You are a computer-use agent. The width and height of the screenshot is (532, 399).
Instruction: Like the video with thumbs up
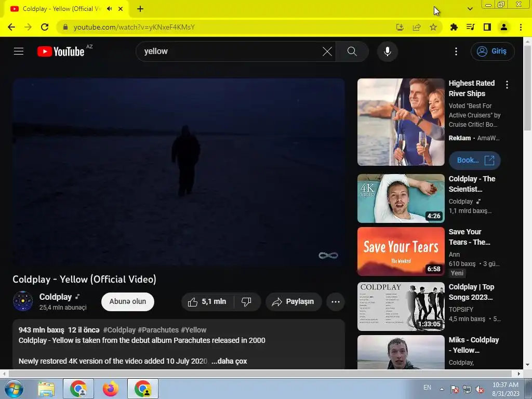(207, 302)
